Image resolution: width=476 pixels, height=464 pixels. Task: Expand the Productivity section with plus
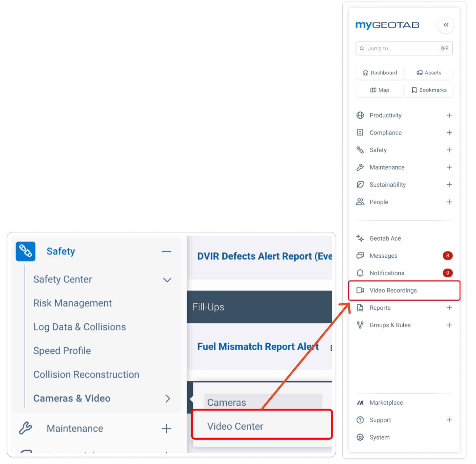click(449, 115)
